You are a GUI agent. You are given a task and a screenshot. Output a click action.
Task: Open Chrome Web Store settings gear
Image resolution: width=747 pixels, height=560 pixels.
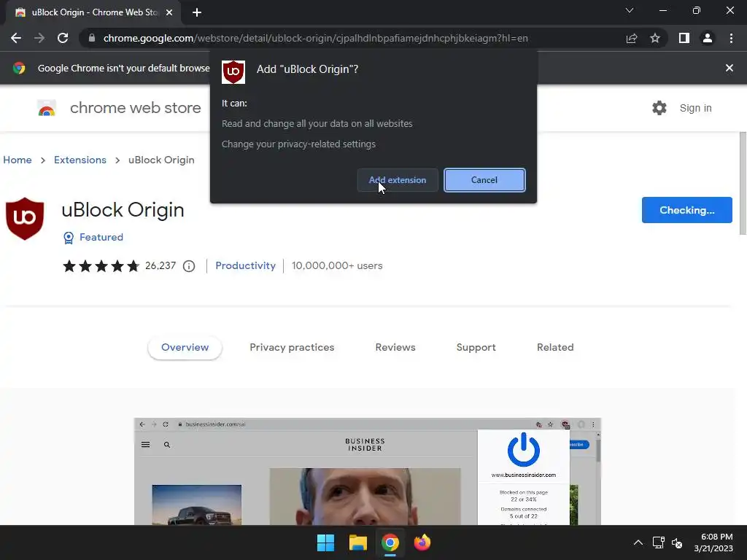(x=659, y=108)
